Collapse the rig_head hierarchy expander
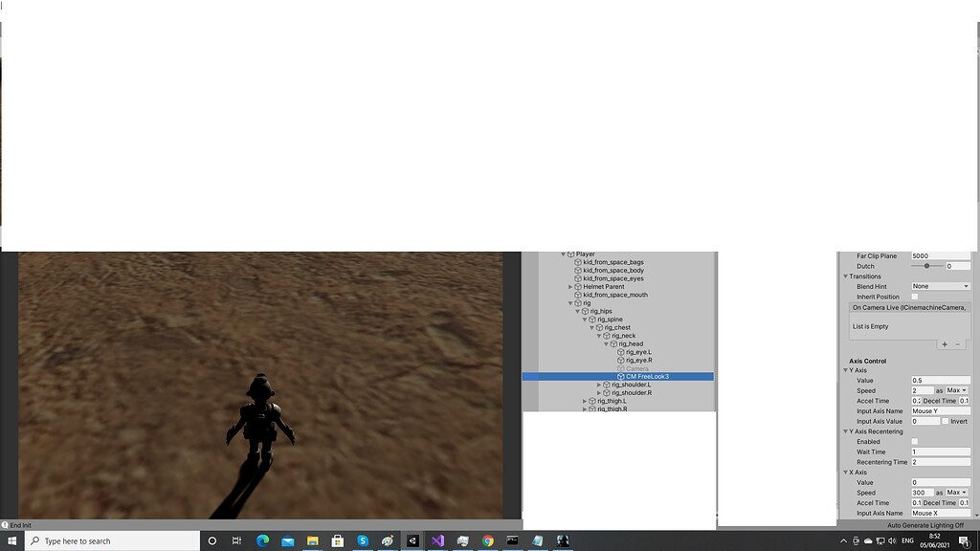This screenshot has height=551, width=980. 608,344
